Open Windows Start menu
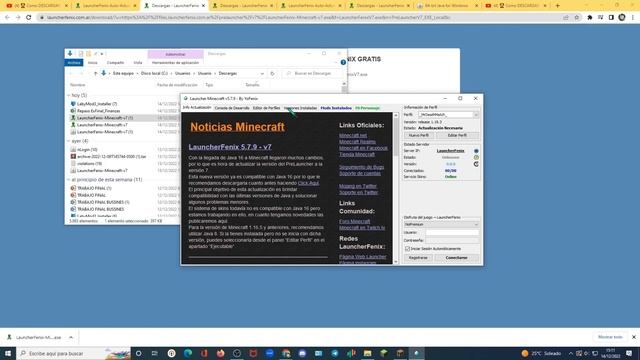The height and width of the screenshot is (360, 640). point(8,353)
